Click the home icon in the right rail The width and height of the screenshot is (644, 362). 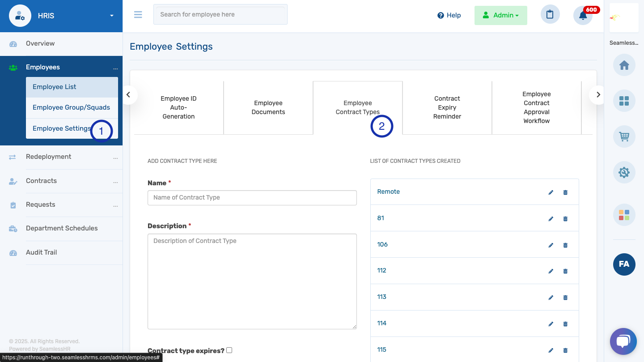tap(624, 65)
